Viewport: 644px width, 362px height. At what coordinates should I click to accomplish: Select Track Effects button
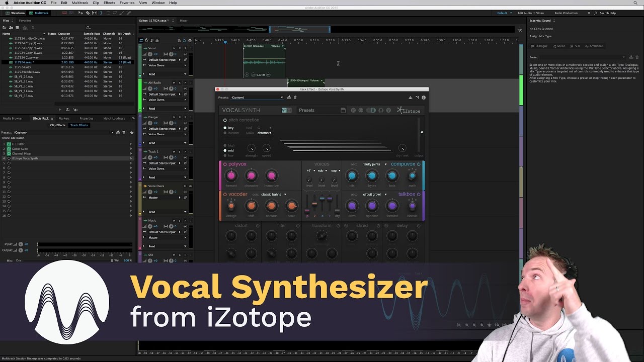79,125
